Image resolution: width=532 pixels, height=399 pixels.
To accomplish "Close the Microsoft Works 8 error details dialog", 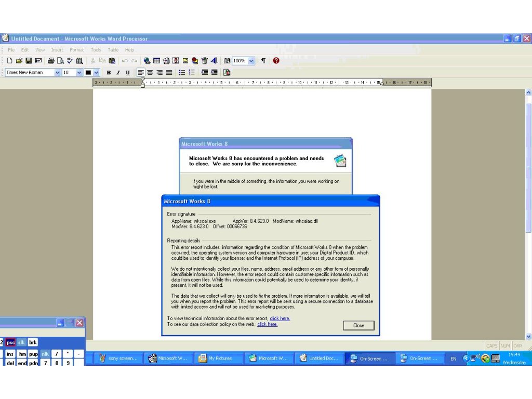I will click(x=358, y=325).
